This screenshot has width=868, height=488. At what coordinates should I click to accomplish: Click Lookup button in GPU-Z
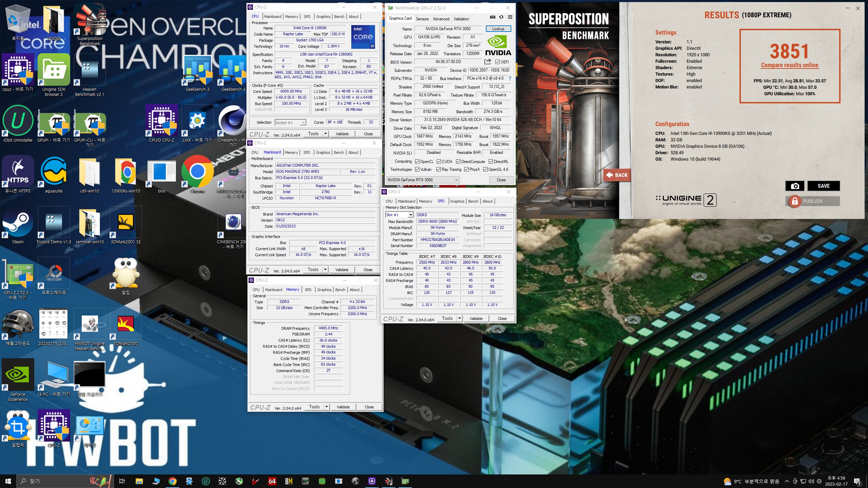(498, 29)
